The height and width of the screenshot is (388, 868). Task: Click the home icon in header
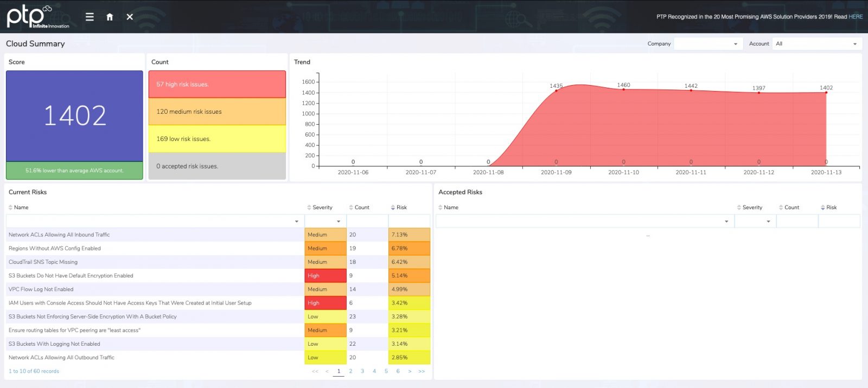tap(110, 17)
